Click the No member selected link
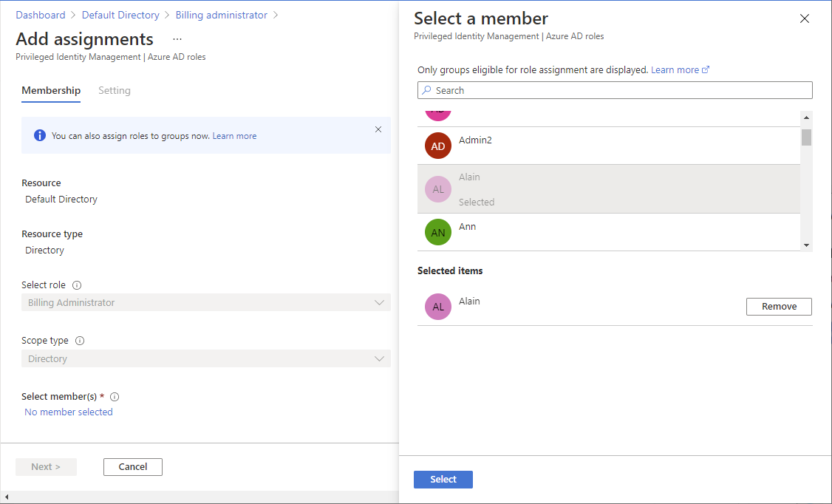 (69, 412)
